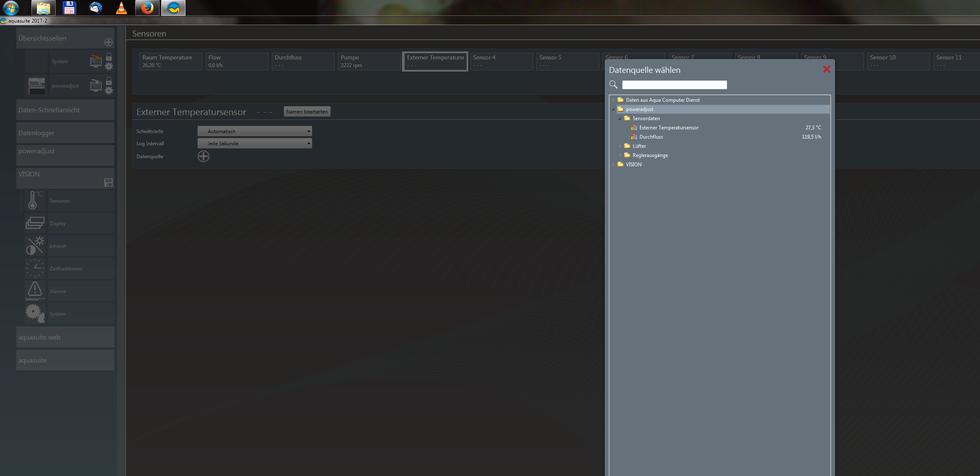Click the add Datenquelle plus icon
The width and height of the screenshot is (980, 476).
point(204,156)
